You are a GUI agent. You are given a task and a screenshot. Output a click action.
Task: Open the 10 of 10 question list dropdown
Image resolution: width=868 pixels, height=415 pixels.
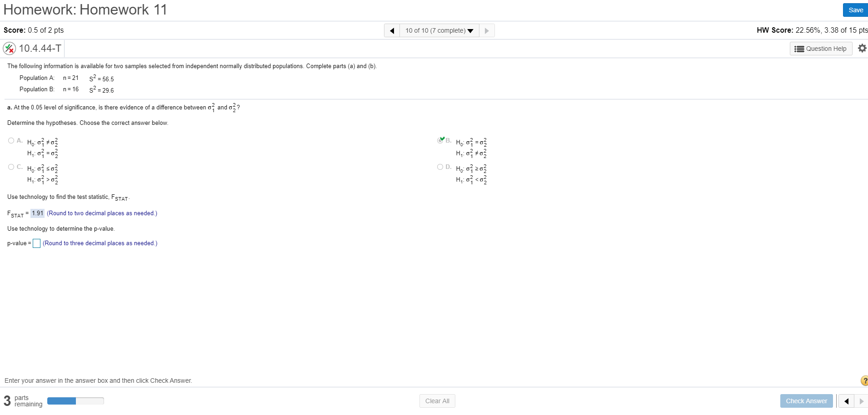tap(438, 30)
